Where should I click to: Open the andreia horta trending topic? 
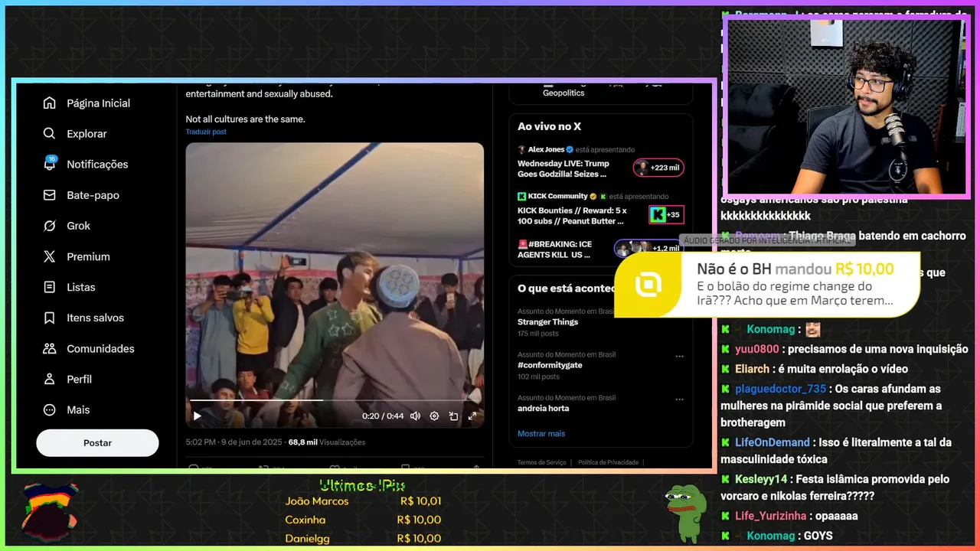coord(543,408)
